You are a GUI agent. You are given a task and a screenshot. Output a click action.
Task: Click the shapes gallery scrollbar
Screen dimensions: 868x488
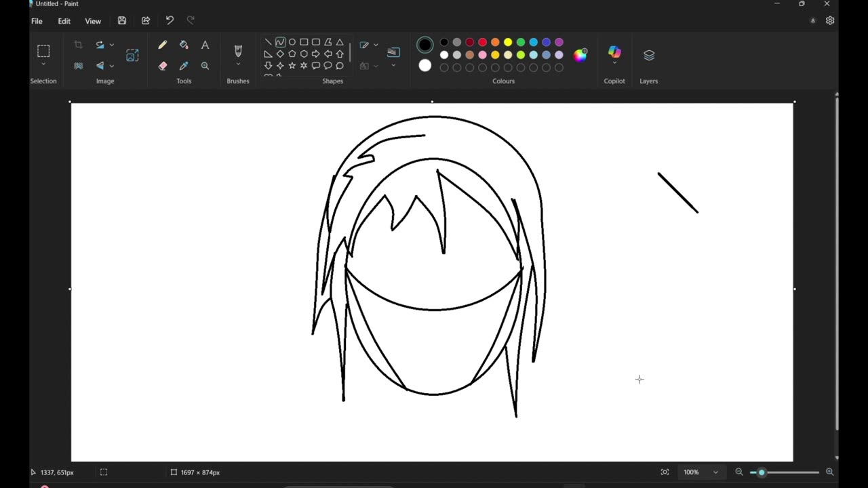click(350, 52)
